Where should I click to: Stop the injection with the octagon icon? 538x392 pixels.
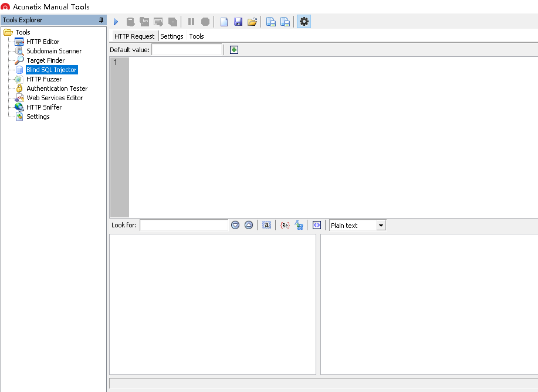(205, 22)
